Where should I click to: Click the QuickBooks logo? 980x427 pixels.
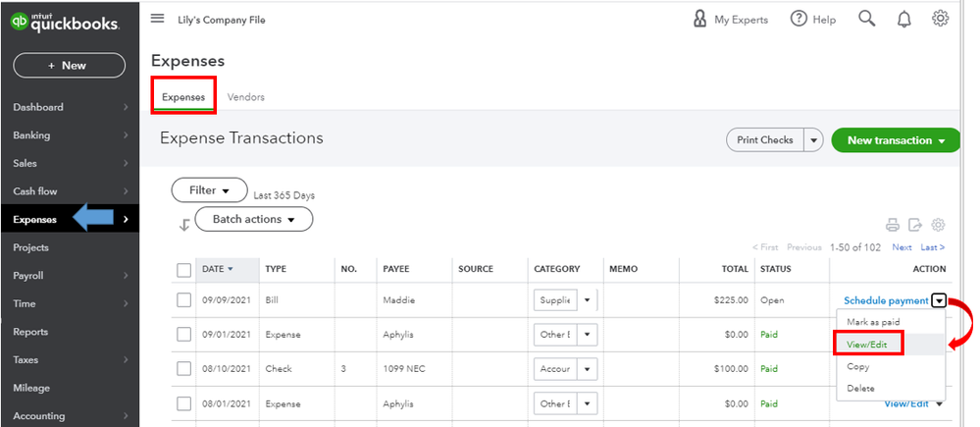coord(65,23)
